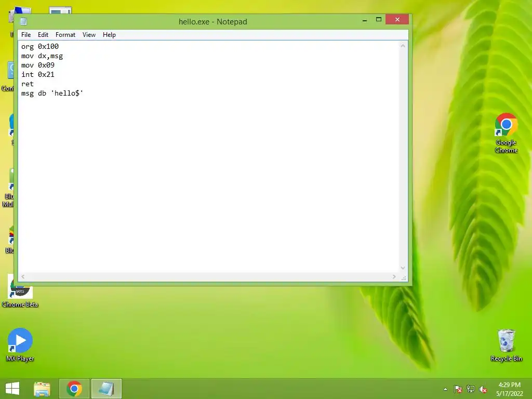Open network status tray icon
Image resolution: width=532 pixels, height=399 pixels.
click(x=471, y=389)
